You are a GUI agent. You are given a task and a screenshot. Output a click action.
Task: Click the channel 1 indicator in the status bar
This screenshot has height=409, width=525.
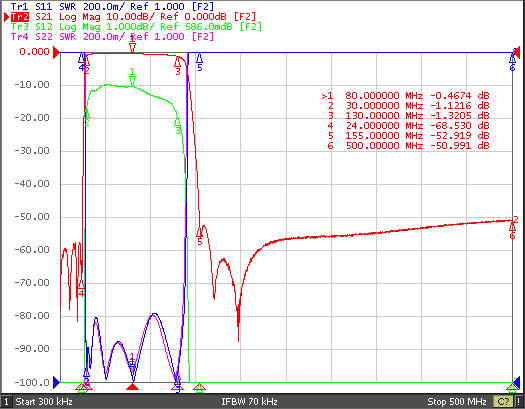(x=6, y=401)
